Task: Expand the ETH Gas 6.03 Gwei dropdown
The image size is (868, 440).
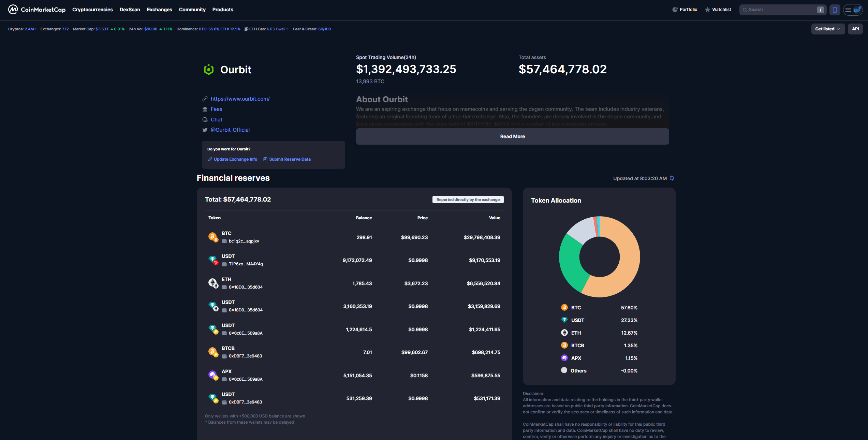Action: pyautogui.click(x=277, y=29)
